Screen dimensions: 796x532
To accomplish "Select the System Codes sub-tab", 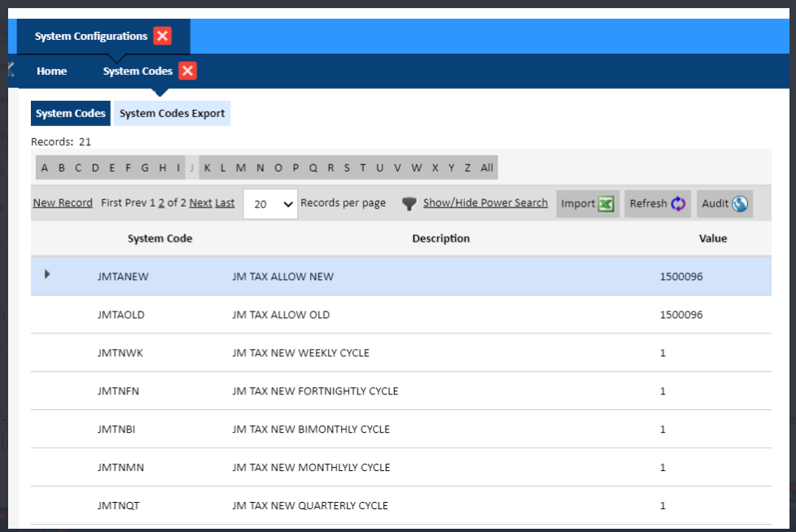I will click(71, 113).
